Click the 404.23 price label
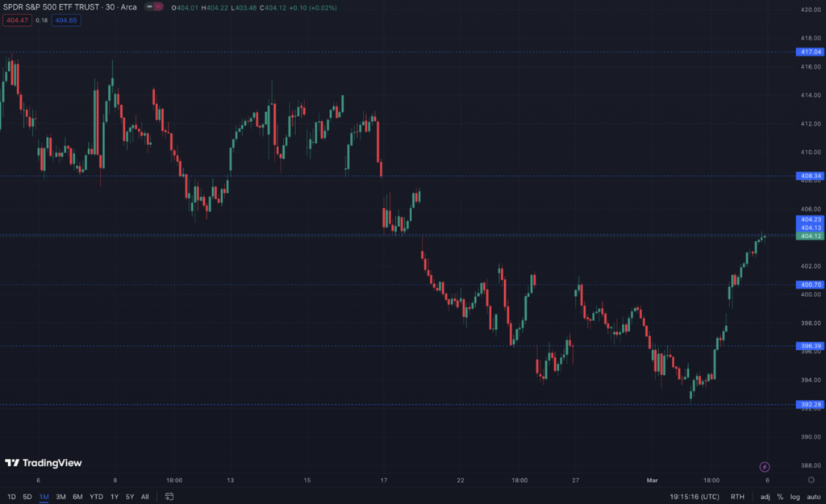This screenshot has height=504, width=826. point(810,219)
